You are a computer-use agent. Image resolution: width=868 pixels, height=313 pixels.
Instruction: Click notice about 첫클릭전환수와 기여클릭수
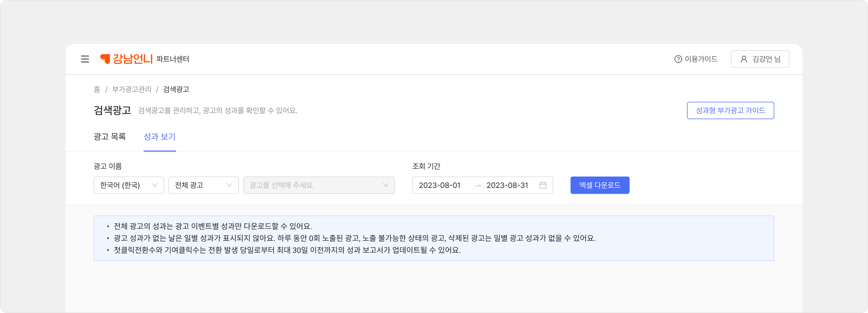[287, 250]
